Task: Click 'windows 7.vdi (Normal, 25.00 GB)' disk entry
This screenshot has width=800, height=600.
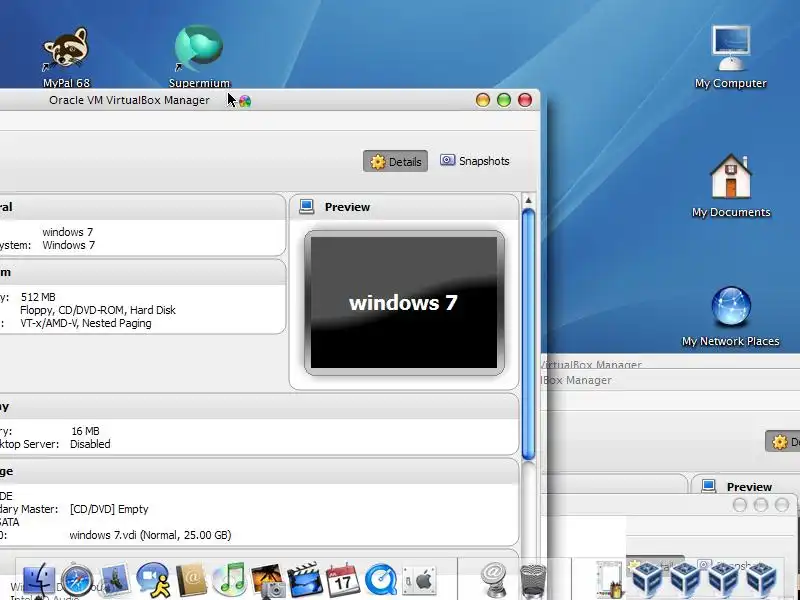Action: click(151, 535)
